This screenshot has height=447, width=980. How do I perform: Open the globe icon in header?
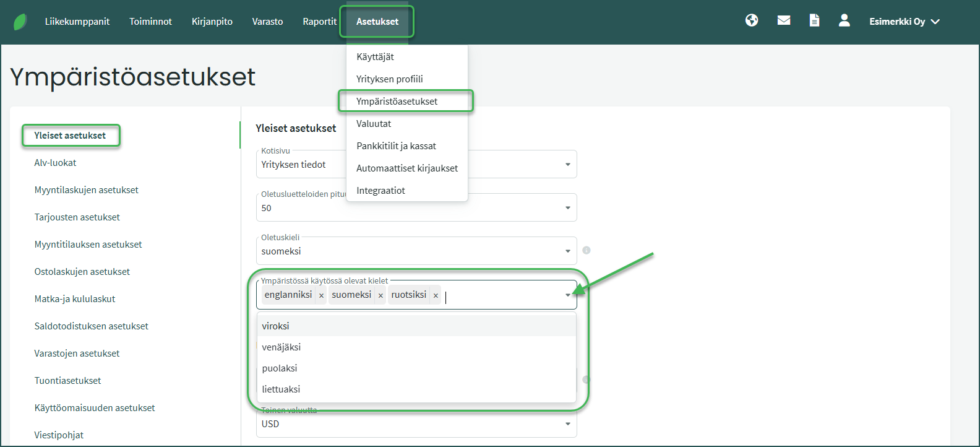[752, 20]
